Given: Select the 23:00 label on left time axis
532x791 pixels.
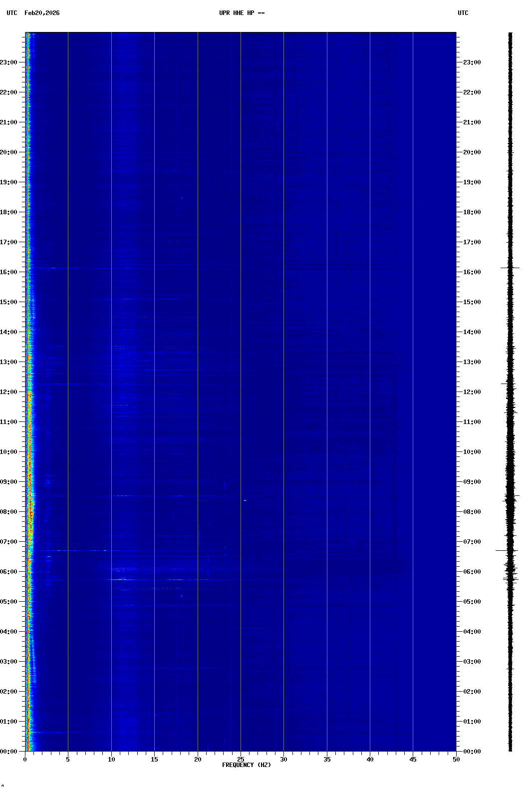Looking at the screenshot, I should click(x=9, y=62).
